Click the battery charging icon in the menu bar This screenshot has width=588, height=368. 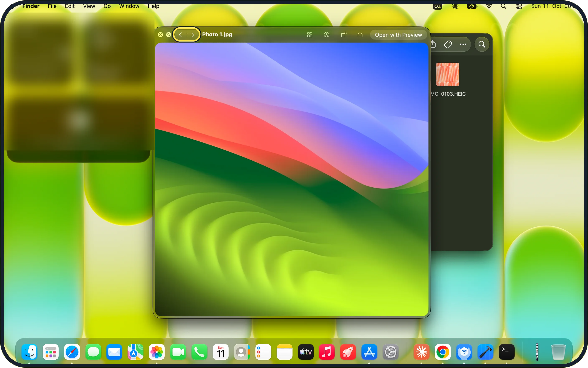click(472, 6)
